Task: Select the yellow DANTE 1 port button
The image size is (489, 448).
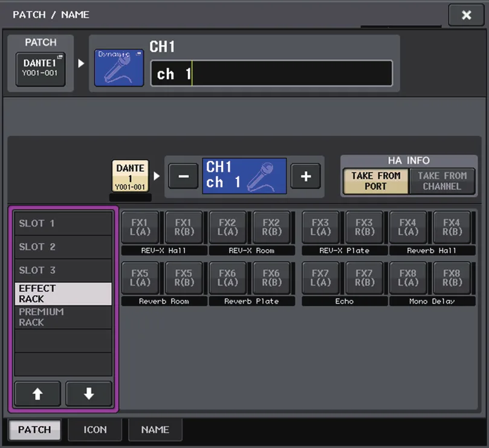Action: pyautogui.click(x=131, y=176)
